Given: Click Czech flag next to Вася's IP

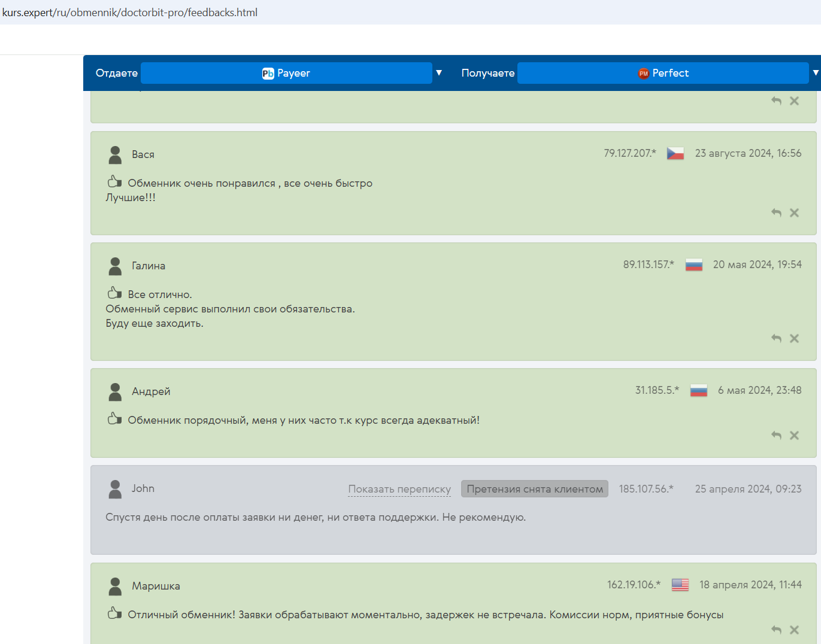Looking at the screenshot, I should tap(675, 153).
